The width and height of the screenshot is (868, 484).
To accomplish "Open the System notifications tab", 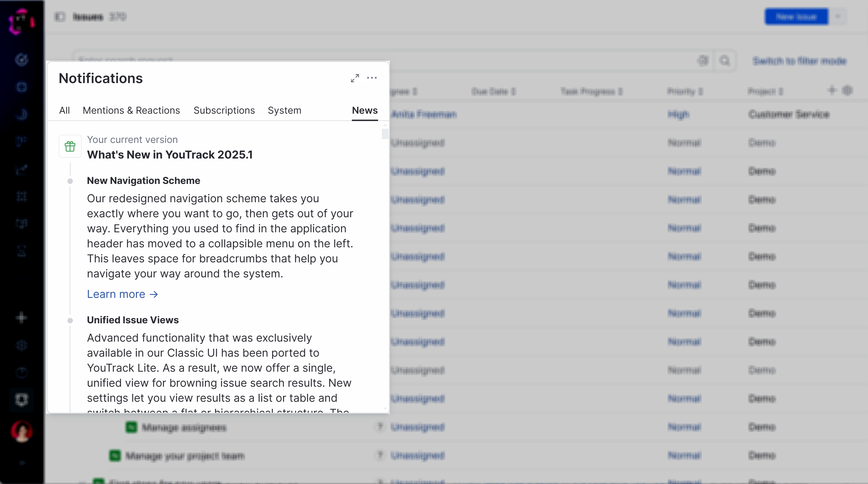I will (284, 110).
